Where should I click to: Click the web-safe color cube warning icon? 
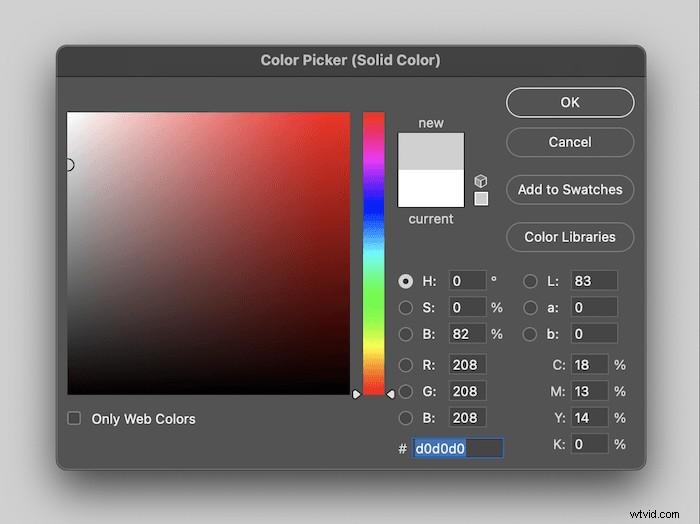[x=481, y=181]
